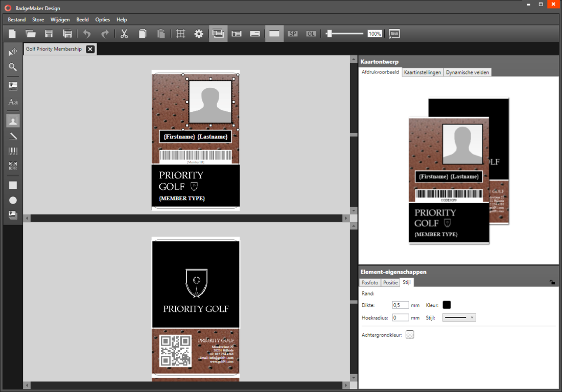Viewport: 562px width, 392px height.
Task: Change the border Kleur color swatch
Action: 447,305
